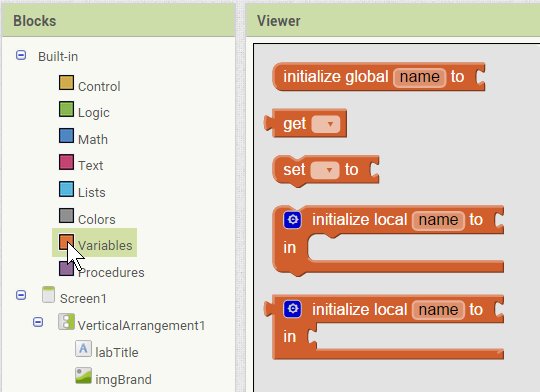Click the Blocks panel header
The image size is (540, 392).
click(118, 21)
